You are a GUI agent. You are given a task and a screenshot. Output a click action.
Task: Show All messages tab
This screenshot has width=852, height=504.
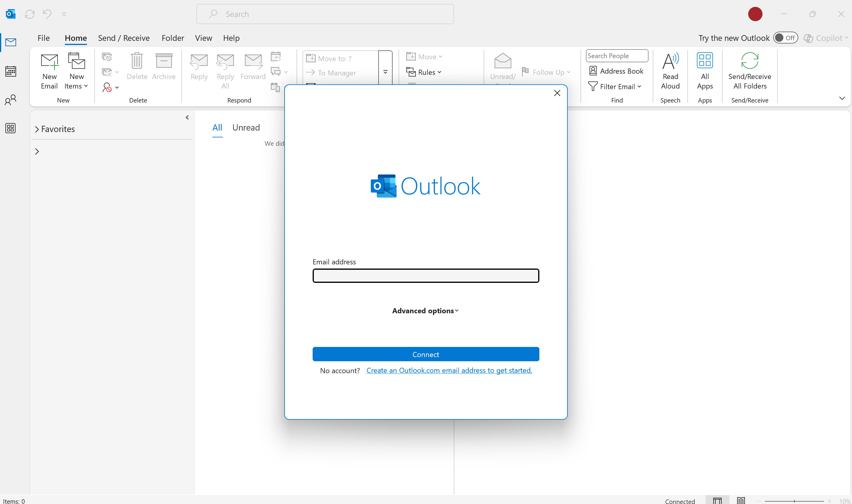tap(217, 128)
